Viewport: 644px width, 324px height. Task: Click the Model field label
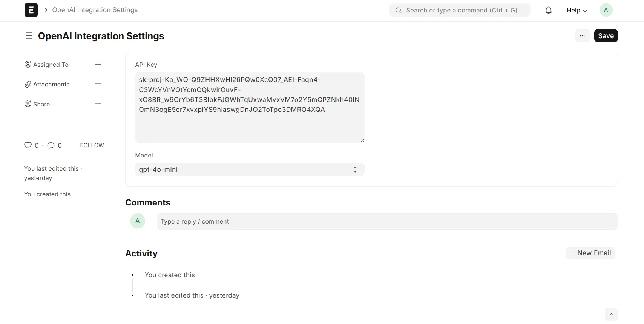[x=144, y=155]
